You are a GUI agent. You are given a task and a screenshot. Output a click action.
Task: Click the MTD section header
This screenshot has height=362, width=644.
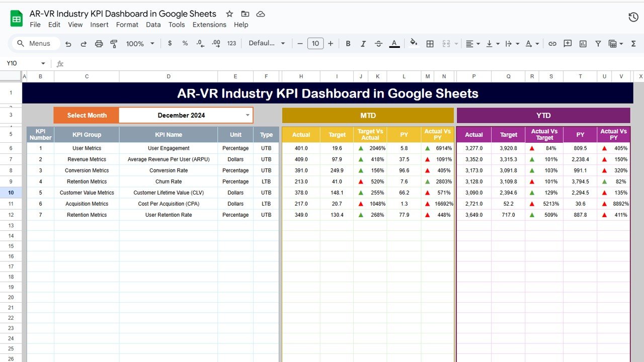pyautogui.click(x=368, y=115)
